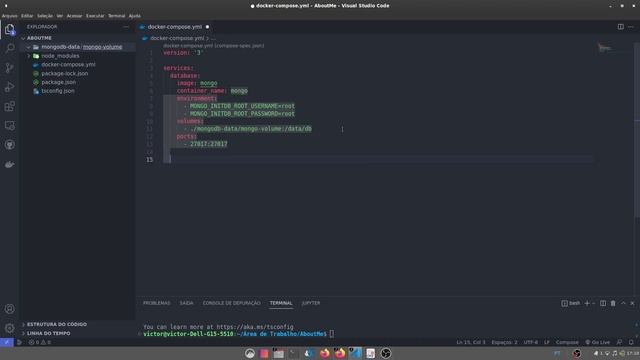
Task: Switch to Console de Depuração tab
Action: click(x=231, y=303)
